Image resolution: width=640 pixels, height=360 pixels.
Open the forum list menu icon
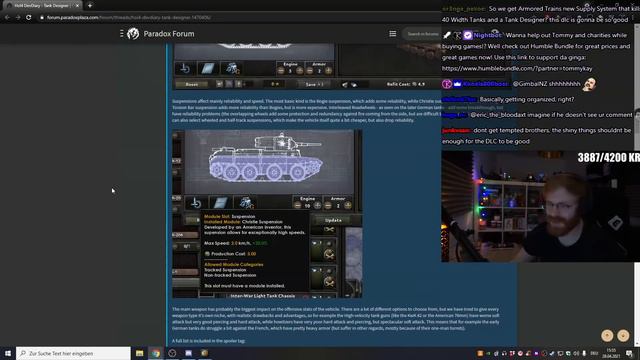[393, 33]
